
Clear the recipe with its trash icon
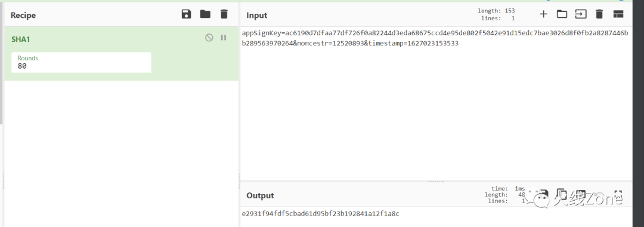coord(224,14)
